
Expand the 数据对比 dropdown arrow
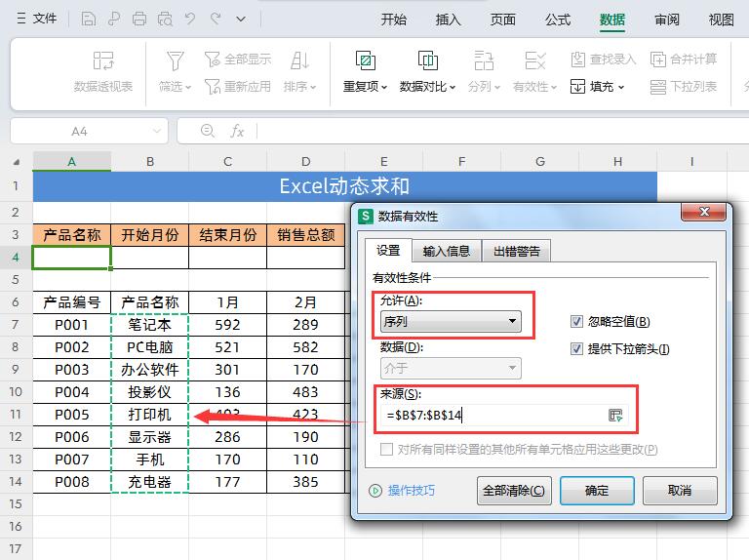click(x=453, y=87)
